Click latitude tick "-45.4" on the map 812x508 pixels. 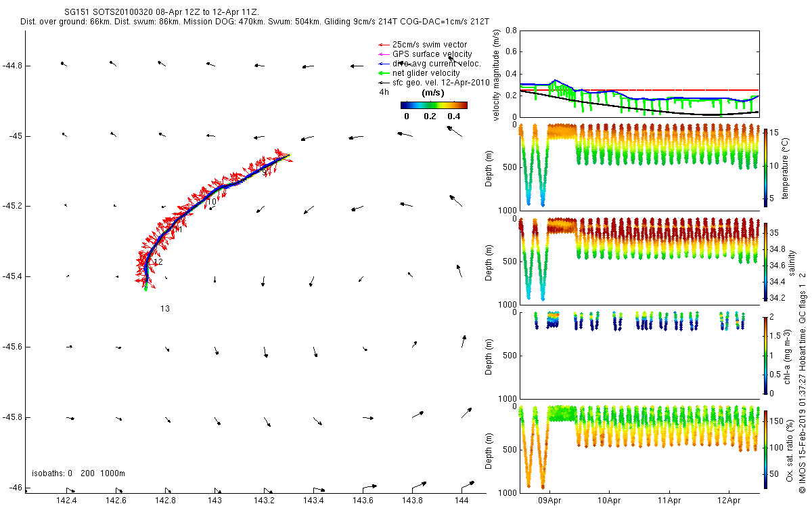point(12,276)
